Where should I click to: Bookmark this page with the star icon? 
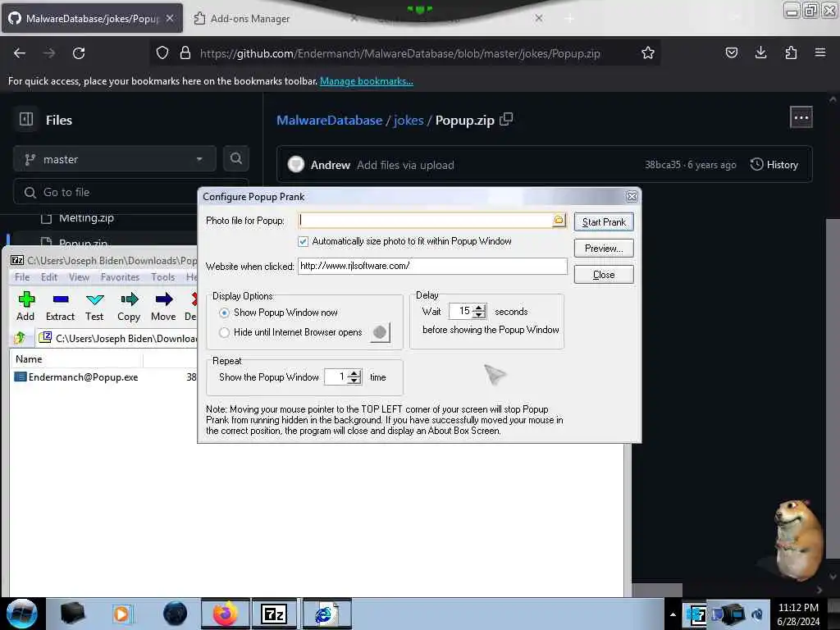click(x=648, y=52)
